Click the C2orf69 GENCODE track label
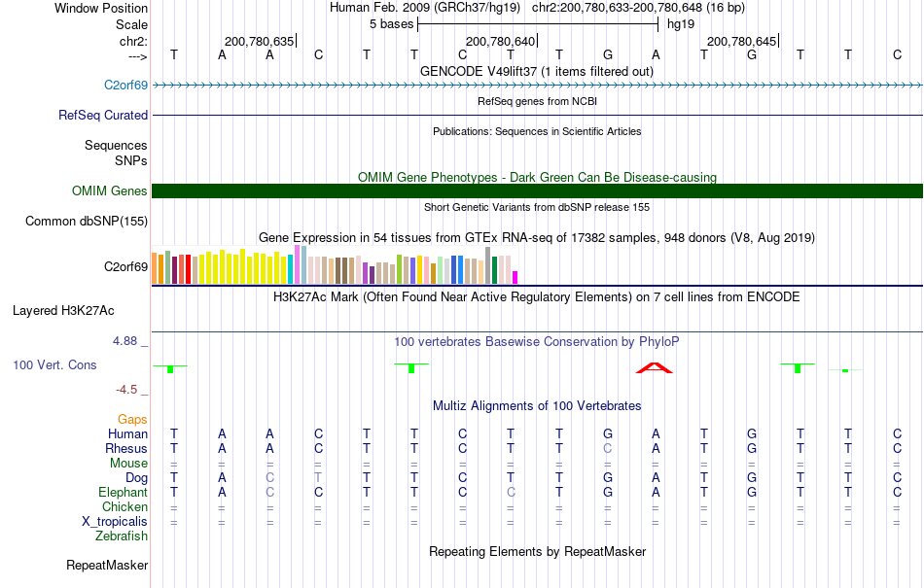924x588 pixels. (x=125, y=86)
